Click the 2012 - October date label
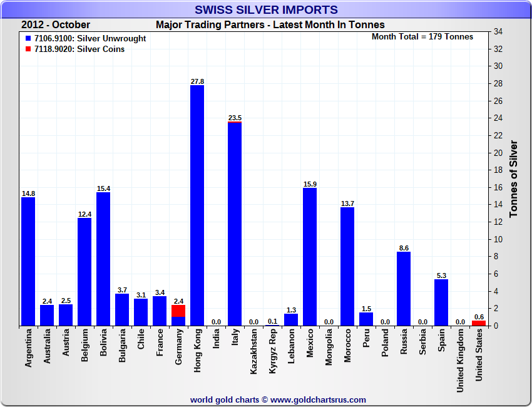The image size is (532, 407). click(56, 25)
